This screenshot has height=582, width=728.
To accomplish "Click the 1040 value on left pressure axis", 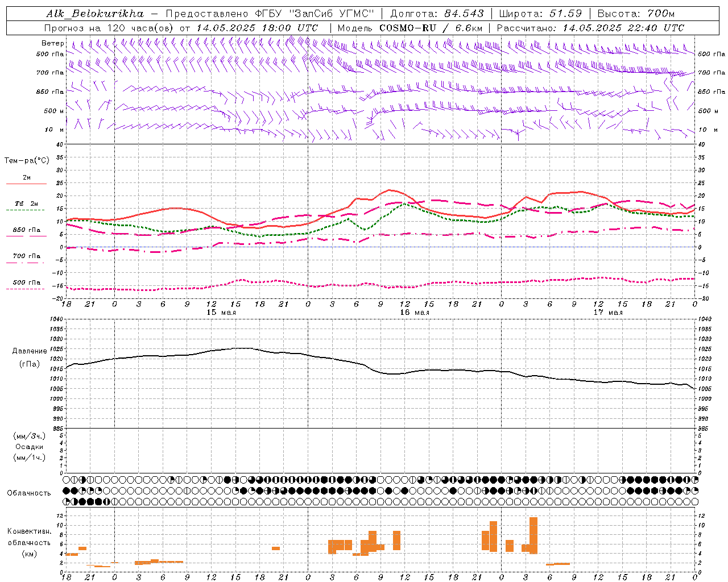I will tap(55, 319).
